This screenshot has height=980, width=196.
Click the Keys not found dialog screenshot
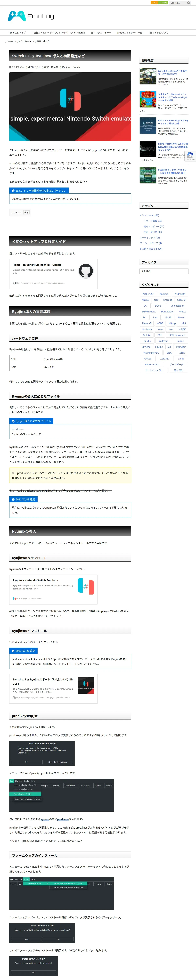tap(42, 754)
